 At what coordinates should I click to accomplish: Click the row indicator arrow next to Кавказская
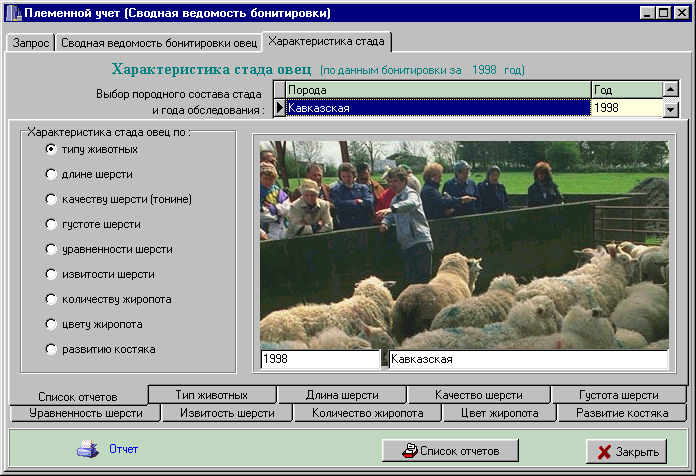(x=279, y=108)
